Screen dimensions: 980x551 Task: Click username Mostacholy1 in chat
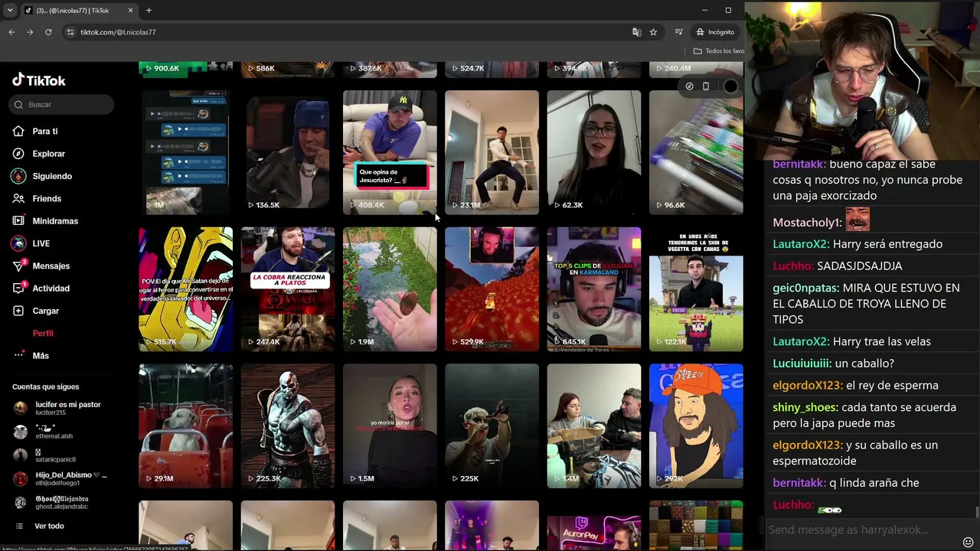(x=807, y=223)
